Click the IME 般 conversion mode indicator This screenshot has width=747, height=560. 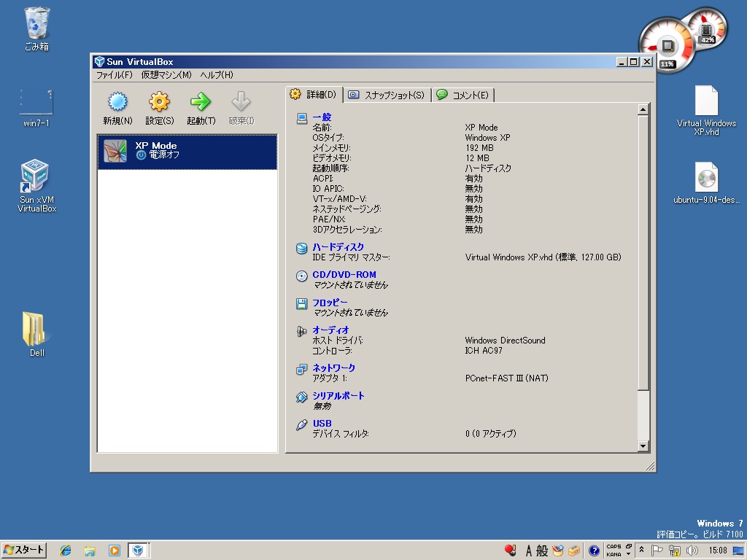pyautogui.click(x=542, y=551)
